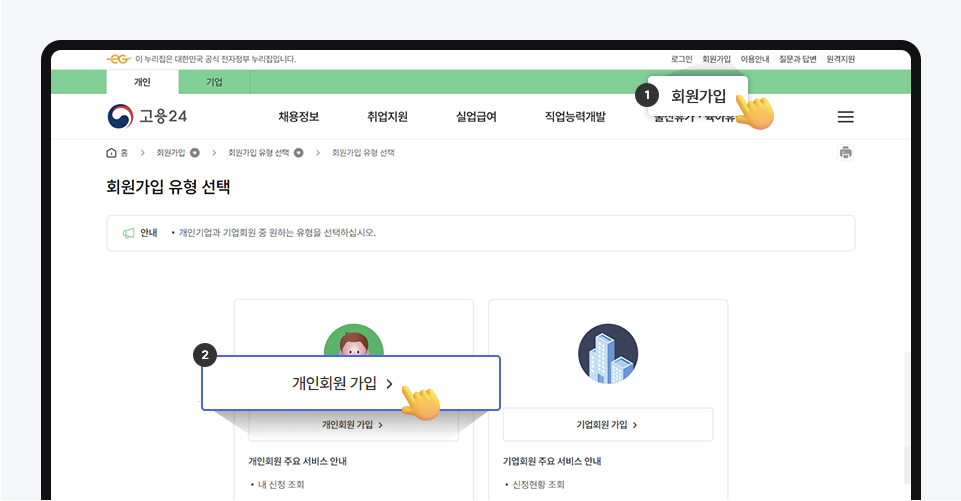Click the megaphone 안내 icon
Screen dimensions: 961x501
click(128, 233)
